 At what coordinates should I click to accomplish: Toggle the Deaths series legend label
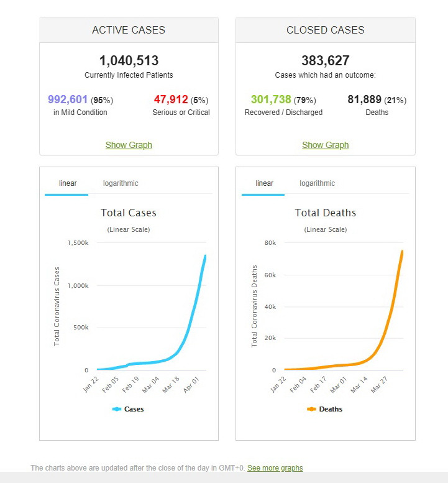(x=331, y=409)
